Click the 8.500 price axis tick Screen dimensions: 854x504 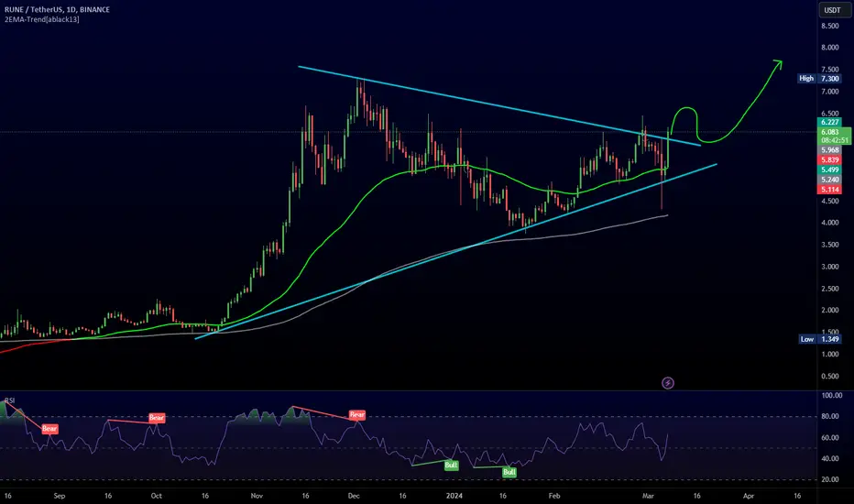[830, 26]
